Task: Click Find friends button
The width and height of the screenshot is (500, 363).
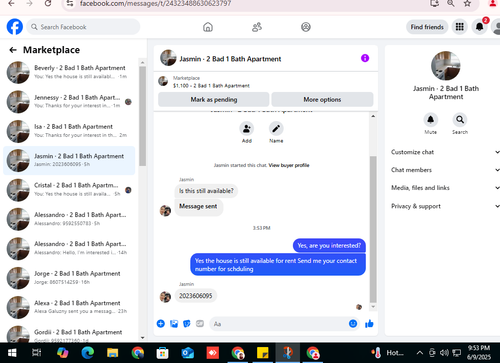Action: point(427,27)
